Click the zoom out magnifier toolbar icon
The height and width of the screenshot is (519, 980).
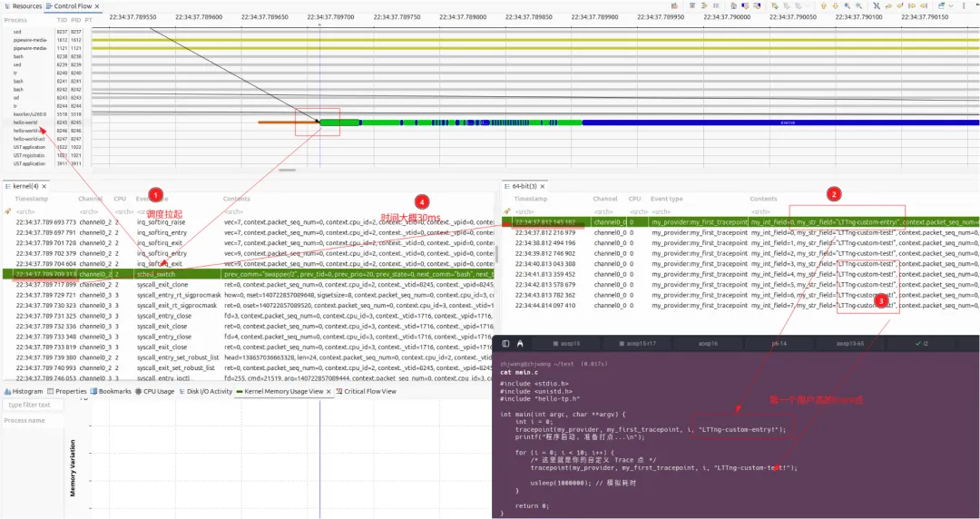858,5
